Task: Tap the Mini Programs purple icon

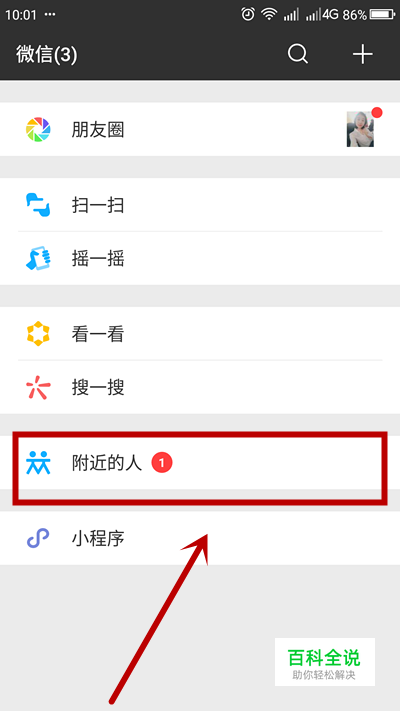Action: (x=38, y=538)
